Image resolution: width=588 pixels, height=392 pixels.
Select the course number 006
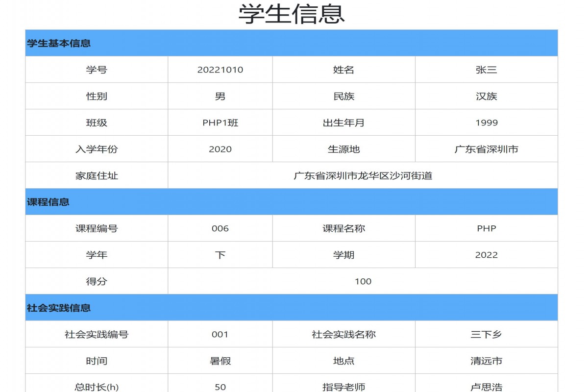coord(220,228)
